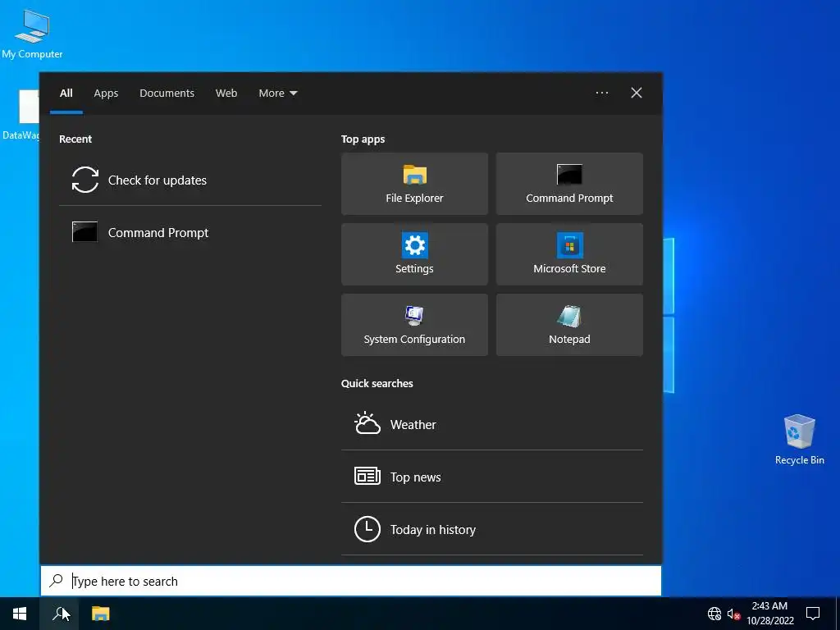Open the notification action center icon
The image size is (840, 630).
point(813,614)
